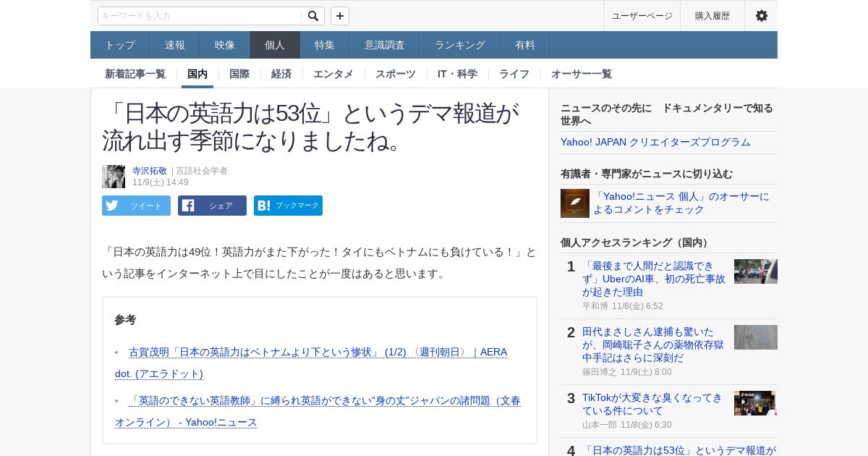Open オーサー一覧 list
The height and width of the screenshot is (456, 868).
pyautogui.click(x=582, y=74)
